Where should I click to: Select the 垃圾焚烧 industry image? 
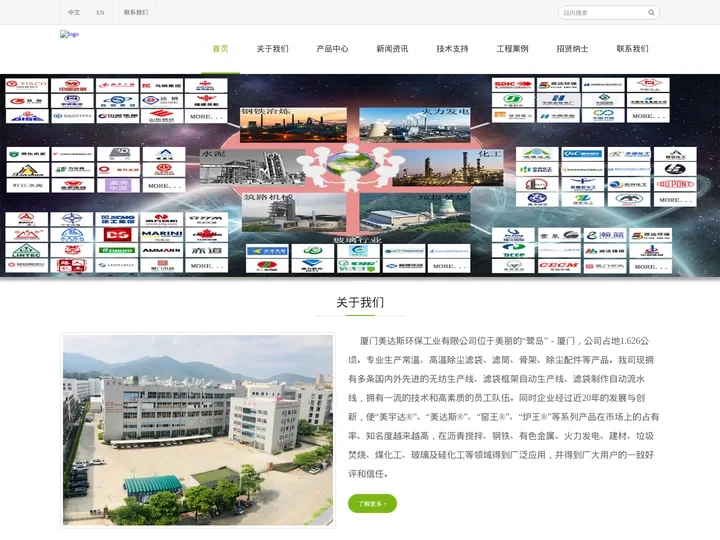click(x=415, y=212)
